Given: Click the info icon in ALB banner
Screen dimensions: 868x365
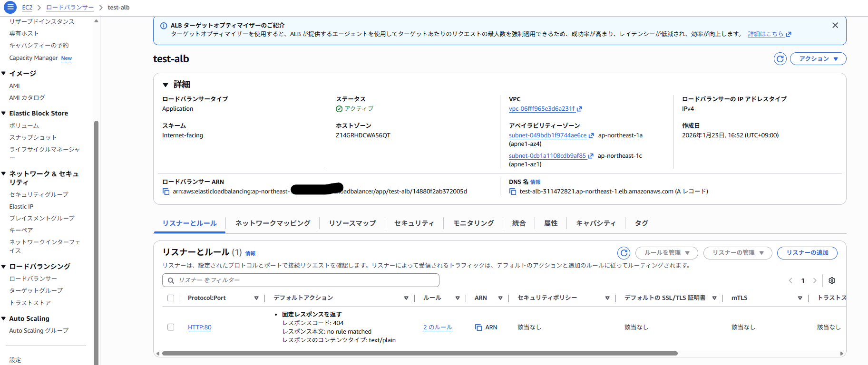Looking at the screenshot, I should [x=164, y=26].
